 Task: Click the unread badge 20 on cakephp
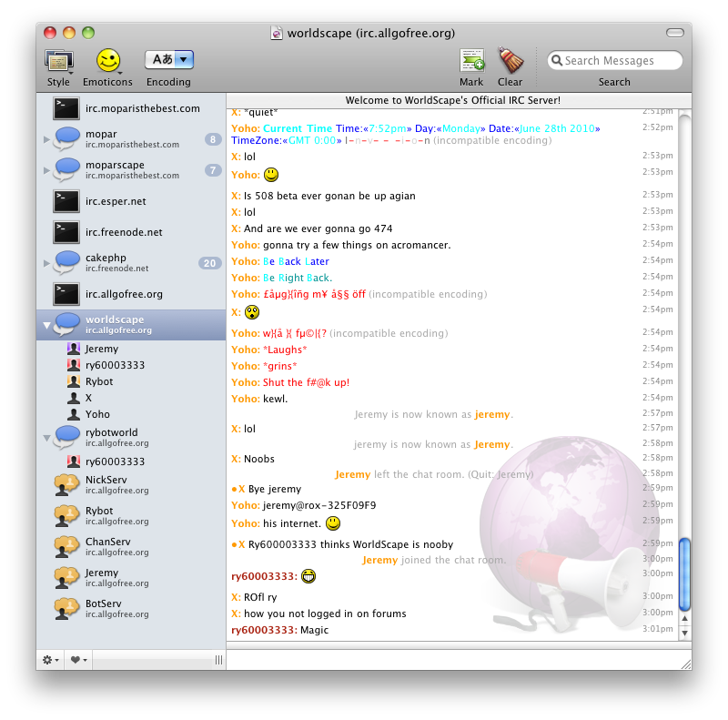(x=210, y=263)
